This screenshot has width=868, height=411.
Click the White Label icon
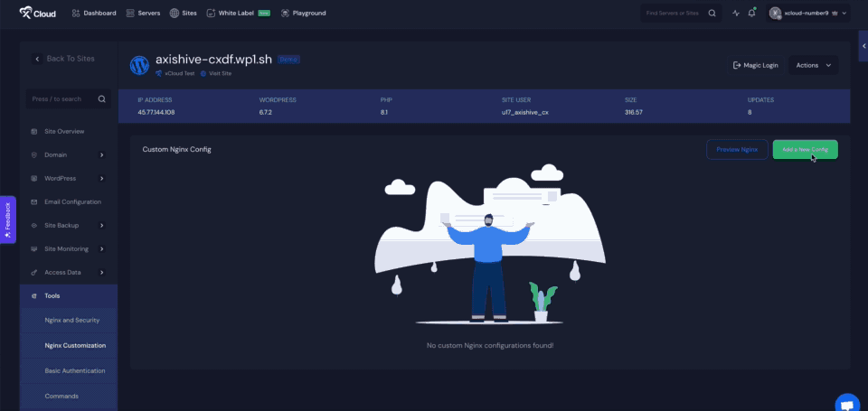coord(211,13)
